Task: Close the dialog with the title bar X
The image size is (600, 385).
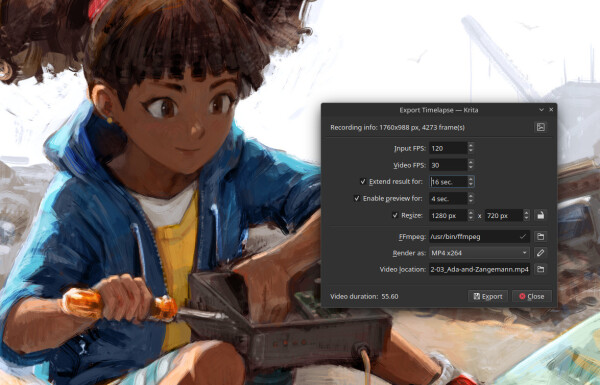Action: click(551, 110)
